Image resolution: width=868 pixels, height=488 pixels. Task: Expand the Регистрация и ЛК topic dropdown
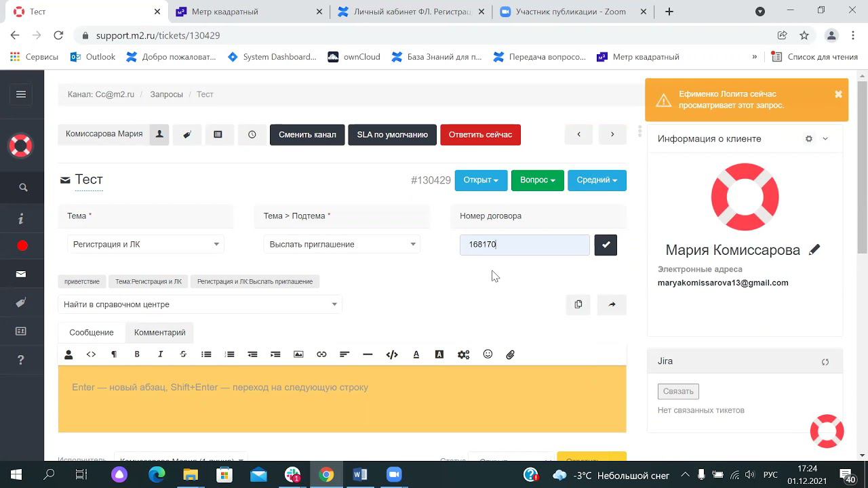(146, 245)
